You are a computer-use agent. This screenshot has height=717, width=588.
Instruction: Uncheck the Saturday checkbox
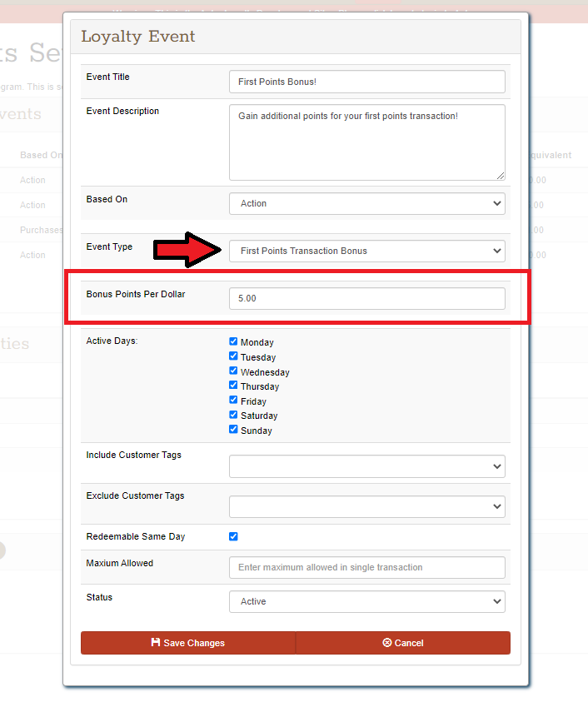233,415
